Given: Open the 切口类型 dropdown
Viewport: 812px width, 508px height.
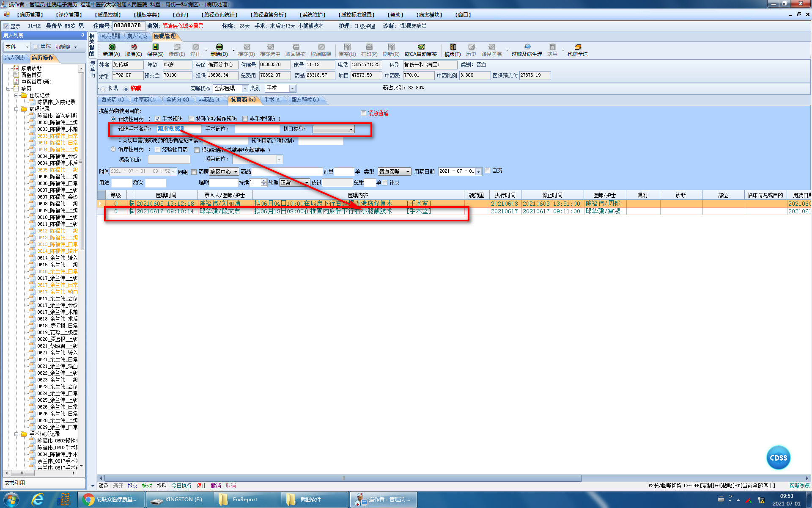Looking at the screenshot, I should [351, 130].
